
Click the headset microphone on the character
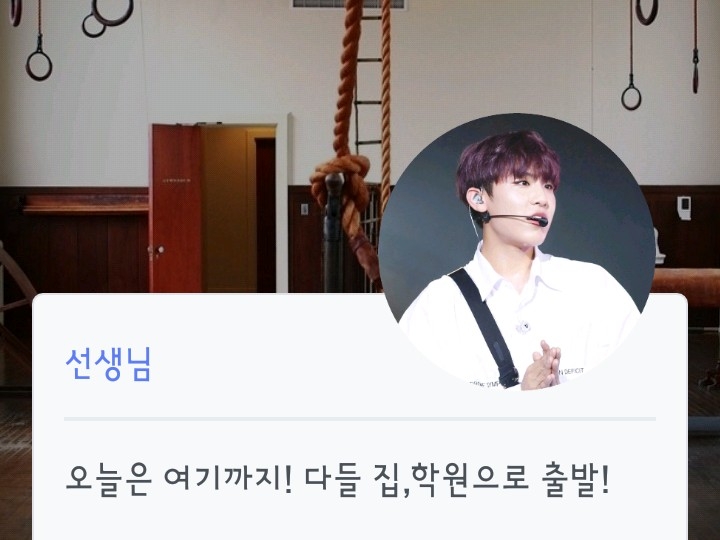point(515,218)
